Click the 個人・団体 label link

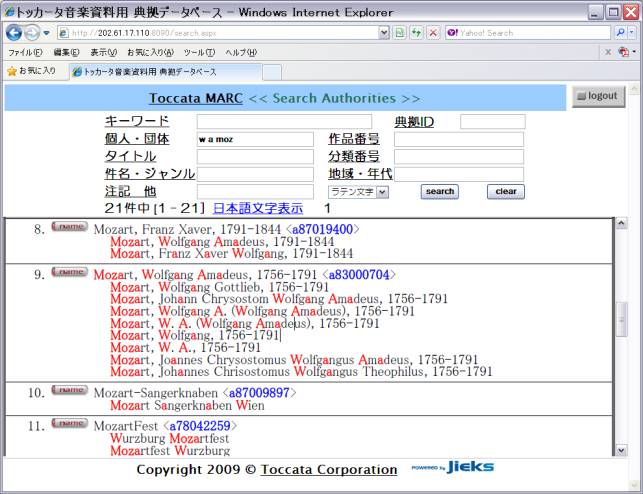[137, 139]
